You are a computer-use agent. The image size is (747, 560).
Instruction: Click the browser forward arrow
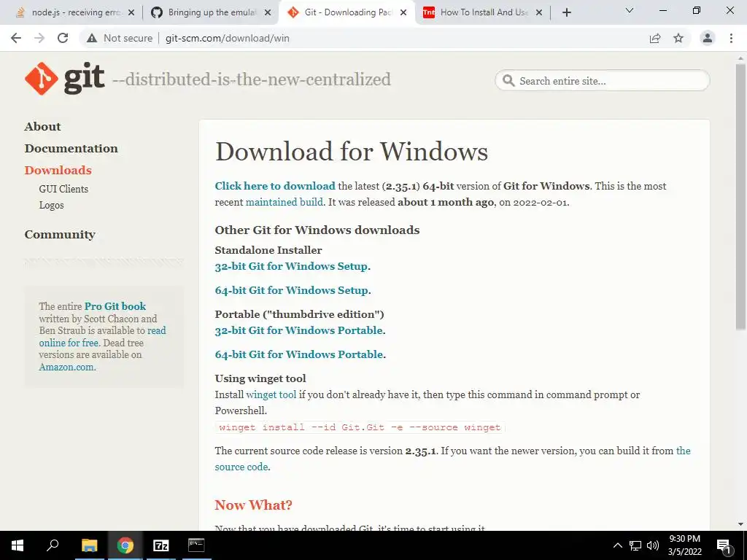coord(39,38)
